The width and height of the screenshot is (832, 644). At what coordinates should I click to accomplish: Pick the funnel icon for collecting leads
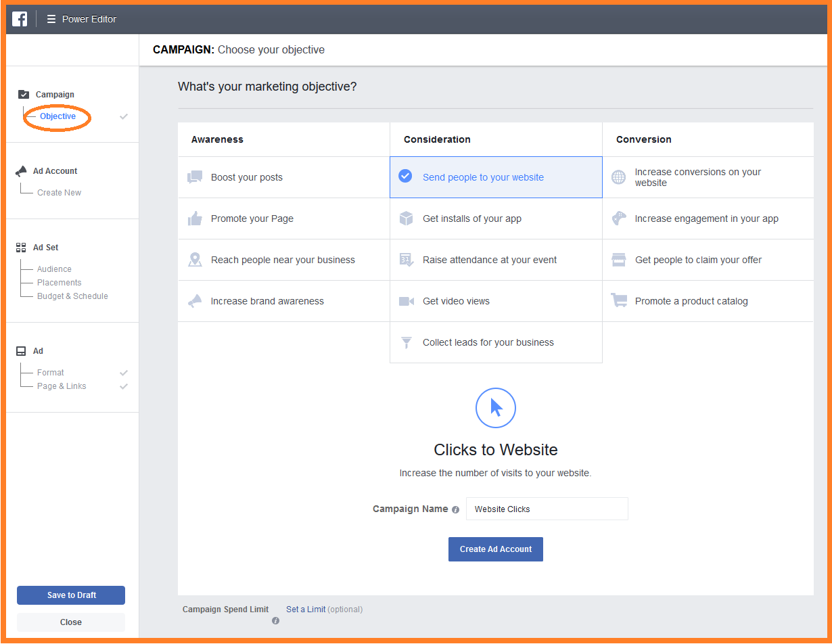[x=407, y=342]
